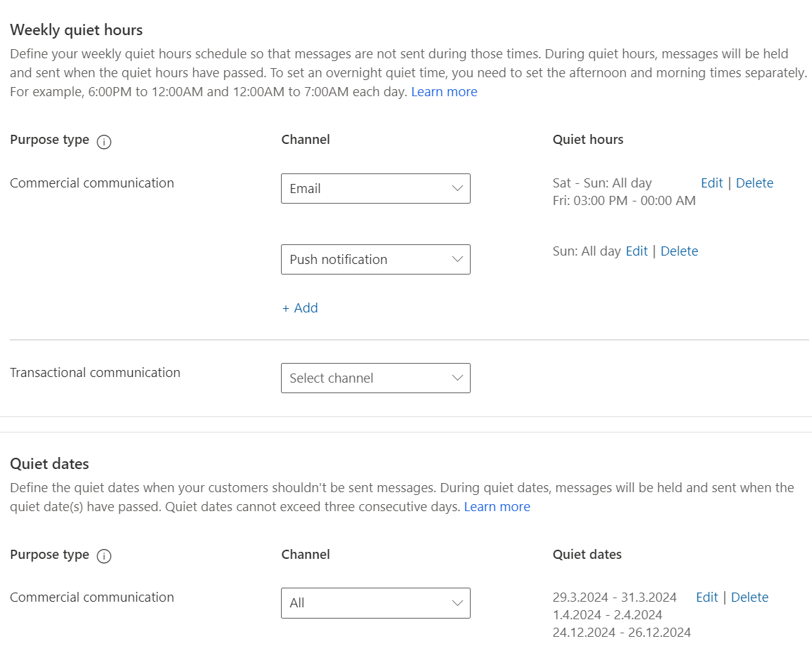
Task: Edit the Email channel quiet hours
Action: pos(712,183)
